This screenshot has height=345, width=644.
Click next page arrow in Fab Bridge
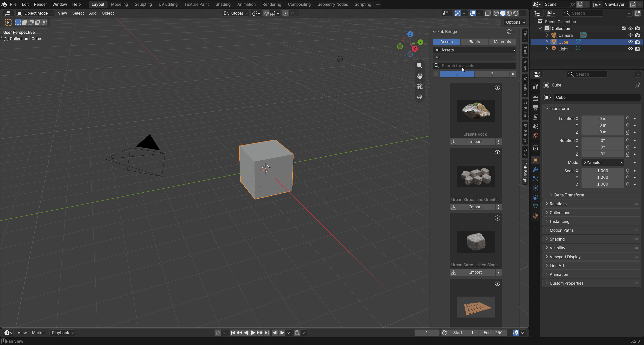pyautogui.click(x=513, y=74)
